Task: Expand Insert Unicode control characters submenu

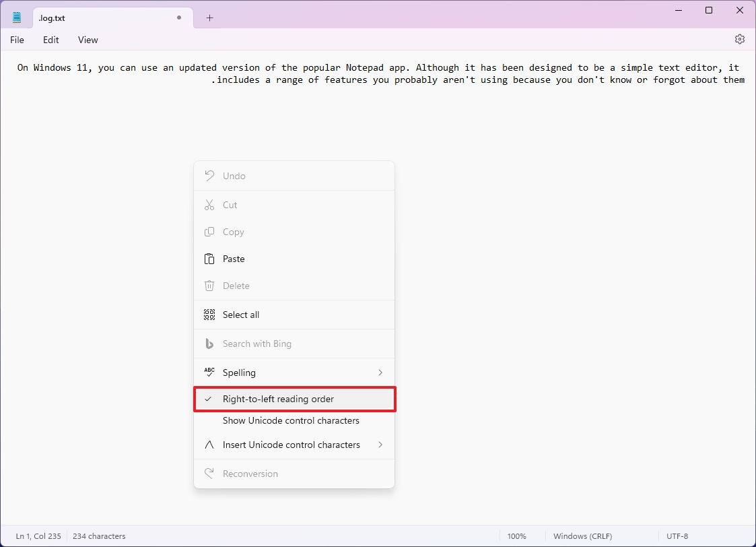Action: [x=380, y=445]
